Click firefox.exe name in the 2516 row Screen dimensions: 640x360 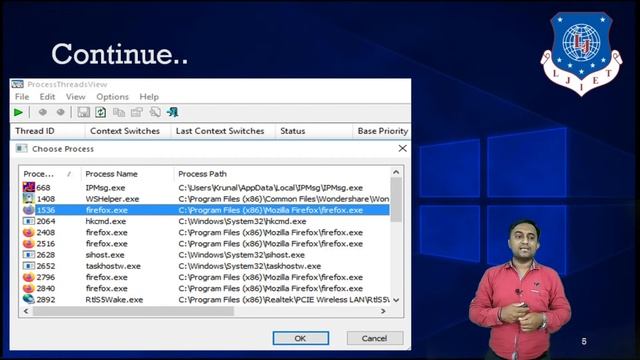pyautogui.click(x=107, y=244)
